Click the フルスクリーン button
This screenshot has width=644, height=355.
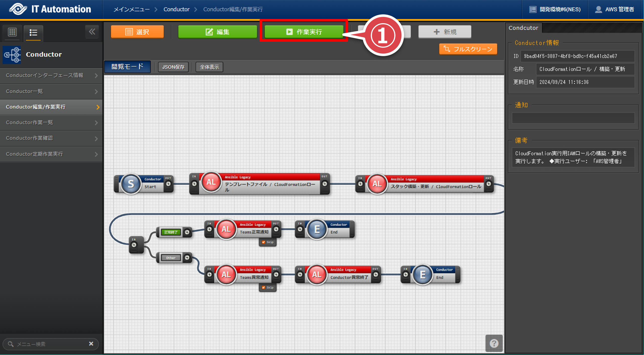point(468,49)
